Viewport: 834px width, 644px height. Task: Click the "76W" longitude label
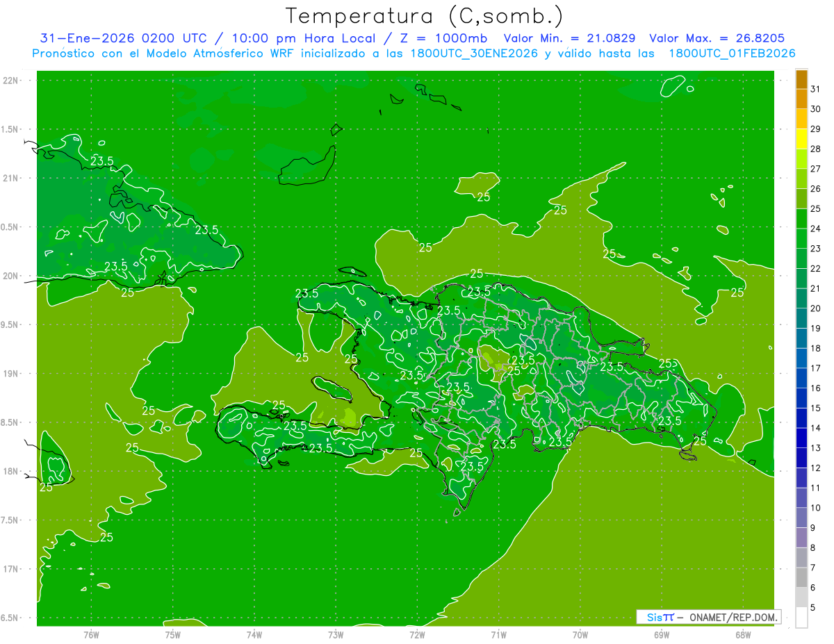(91, 635)
